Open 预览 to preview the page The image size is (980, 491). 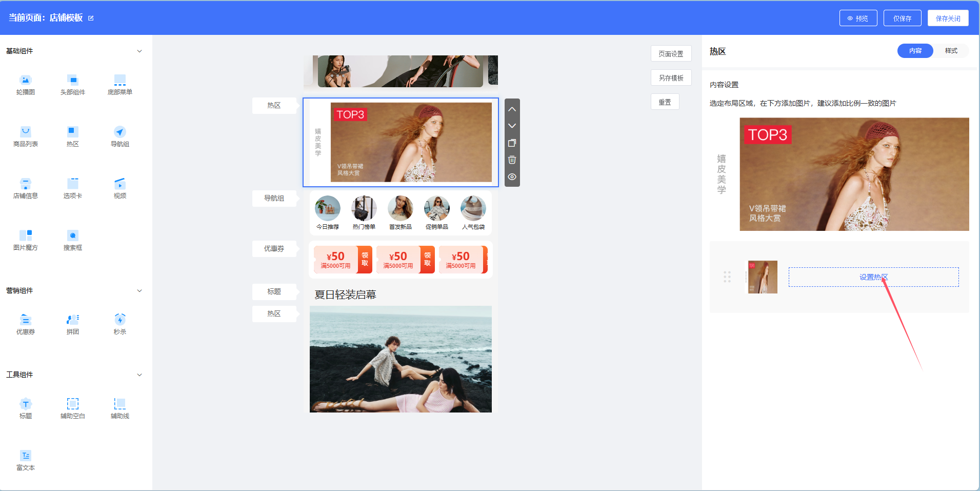(x=857, y=17)
